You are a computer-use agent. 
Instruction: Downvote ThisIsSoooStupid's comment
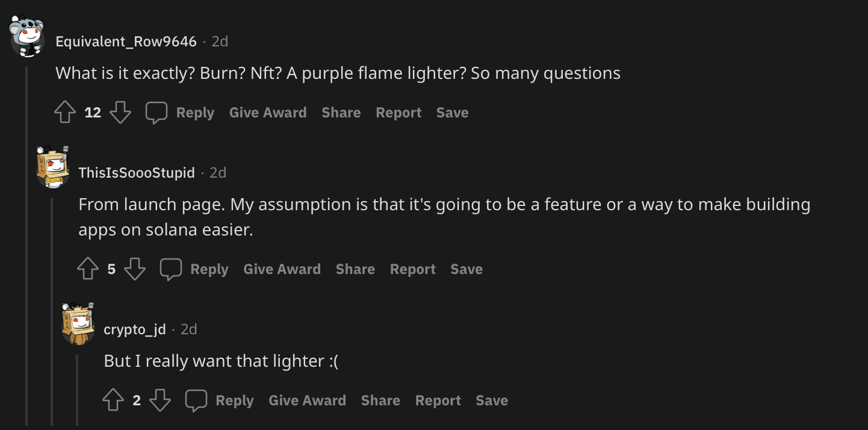[135, 269]
